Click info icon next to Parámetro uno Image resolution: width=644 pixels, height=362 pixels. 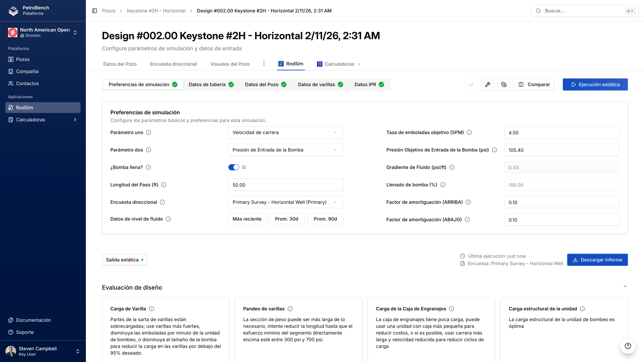click(x=148, y=132)
